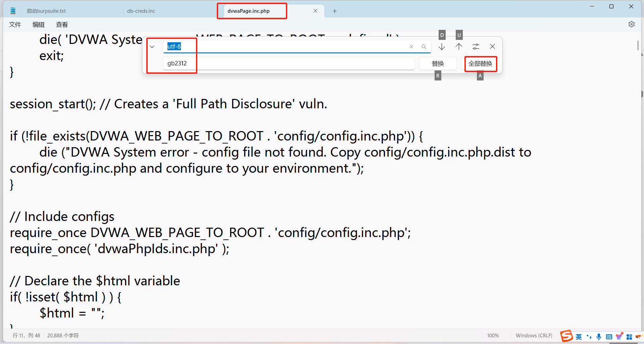Switch to the 启动burpsuite.txt tab
Viewport: 644px width, 344px height.
(46, 11)
